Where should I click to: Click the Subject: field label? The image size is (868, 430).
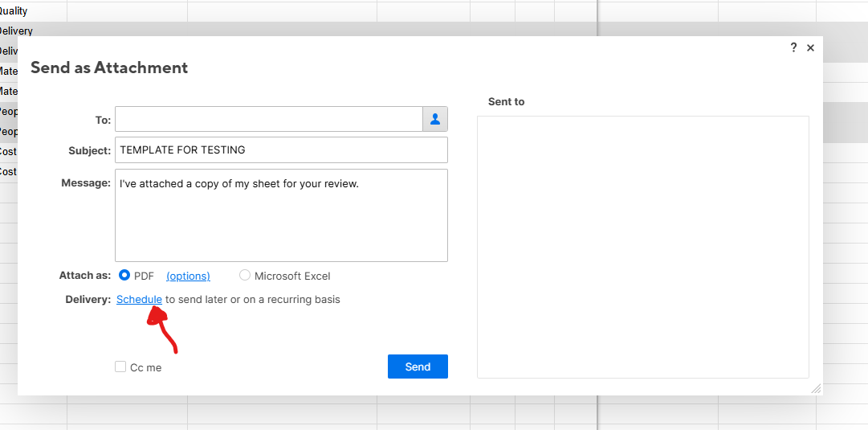pos(89,150)
